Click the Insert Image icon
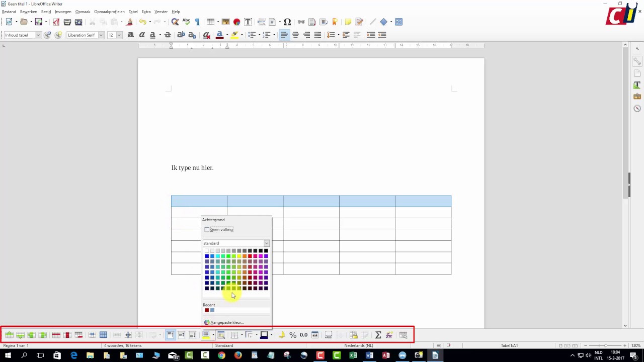Viewport: 644px width, 362px height. pyautogui.click(x=226, y=22)
